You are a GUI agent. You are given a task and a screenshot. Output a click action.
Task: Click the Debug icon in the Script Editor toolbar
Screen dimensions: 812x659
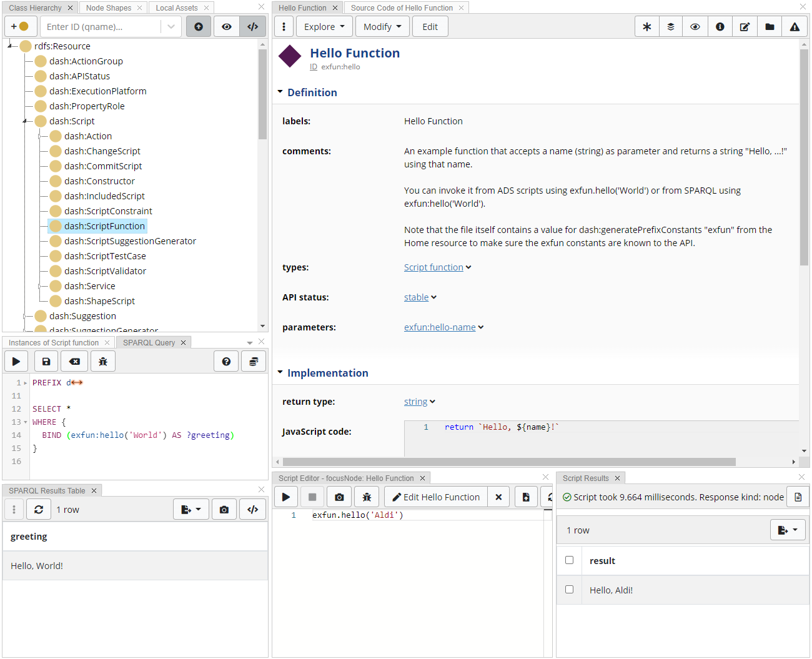coord(367,497)
